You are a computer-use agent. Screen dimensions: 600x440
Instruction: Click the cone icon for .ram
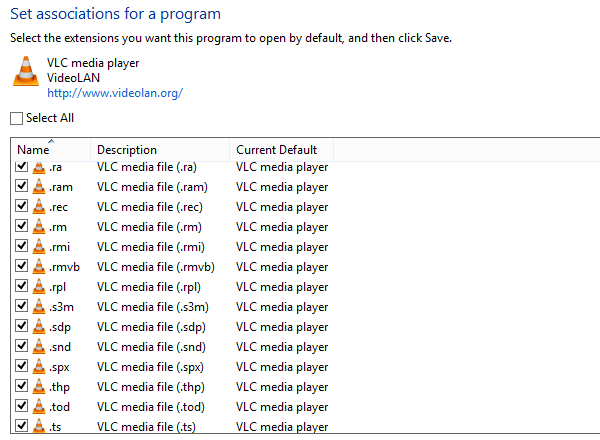coord(39,186)
